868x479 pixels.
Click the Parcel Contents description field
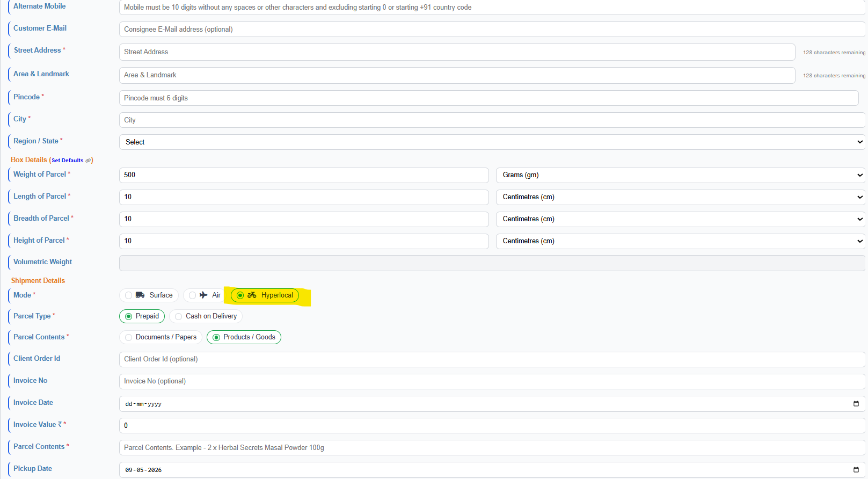coord(492,448)
